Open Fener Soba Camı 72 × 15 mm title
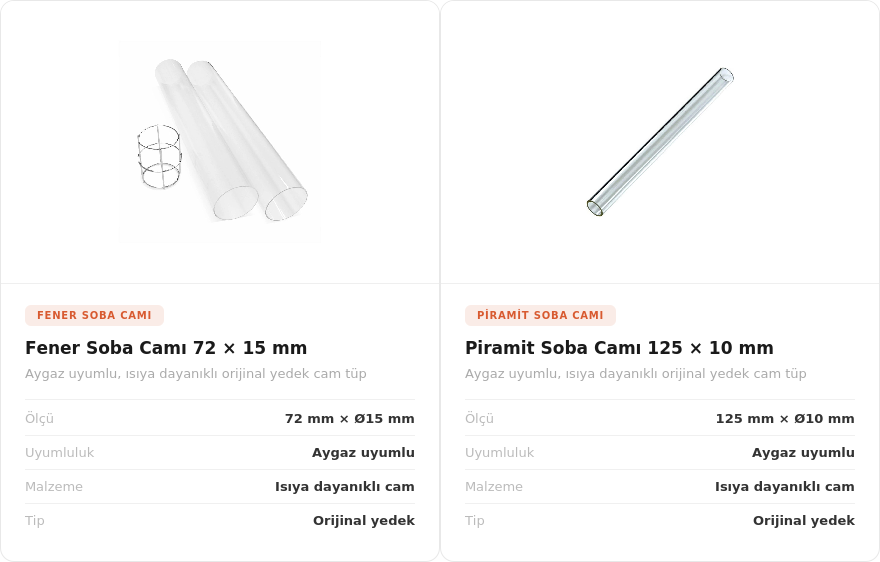The height and width of the screenshot is (562, 880). [x=166, y=348]
